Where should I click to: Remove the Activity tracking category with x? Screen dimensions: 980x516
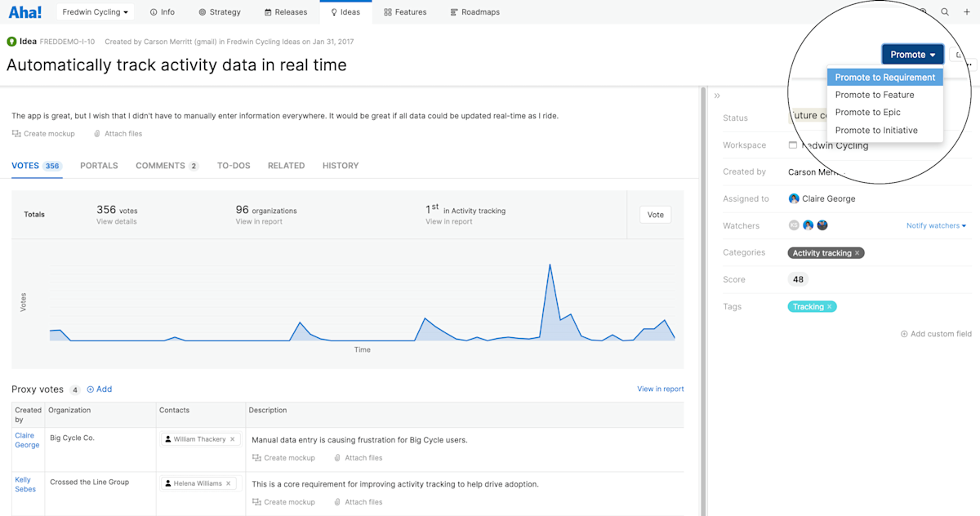857,253
